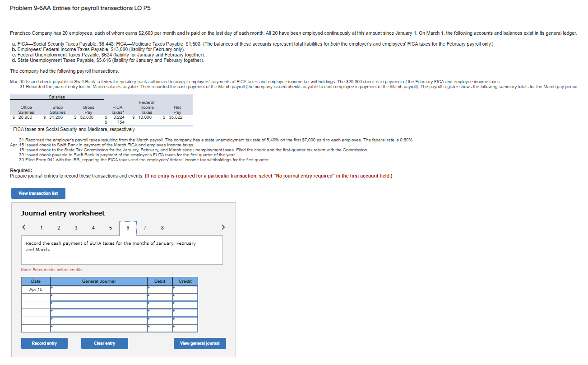
Task: Switch to transaction 2 in the worksheet
Action: pyautogui.click(x=58, y=228)
